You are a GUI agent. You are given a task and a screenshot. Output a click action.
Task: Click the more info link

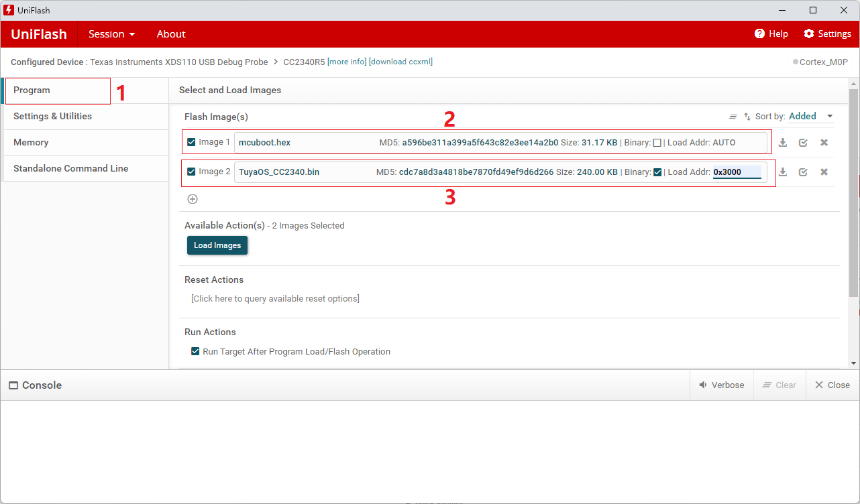[347, 62]
